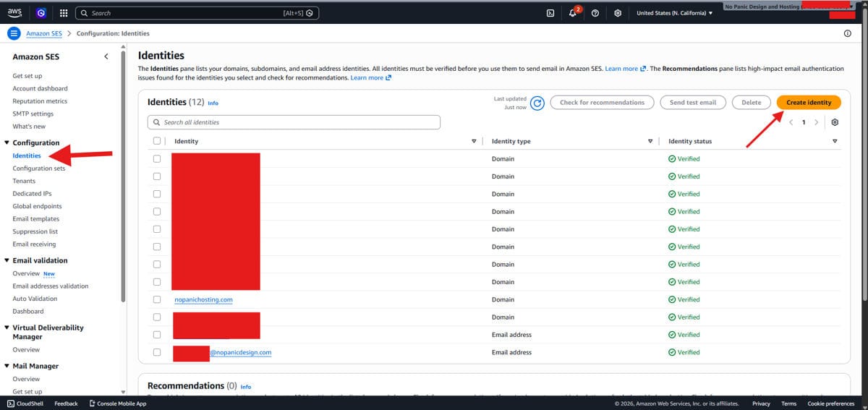The image size is (868, 410).
Task: Check the fifth identity row checkbox
Action: 157,229
